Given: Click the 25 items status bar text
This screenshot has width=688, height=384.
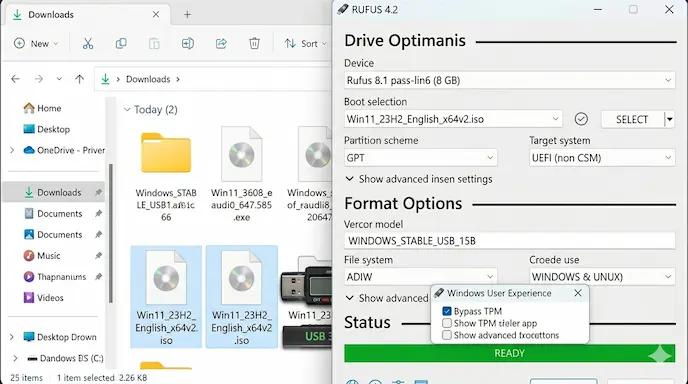Looking at the screenshot, I should 26,377.
